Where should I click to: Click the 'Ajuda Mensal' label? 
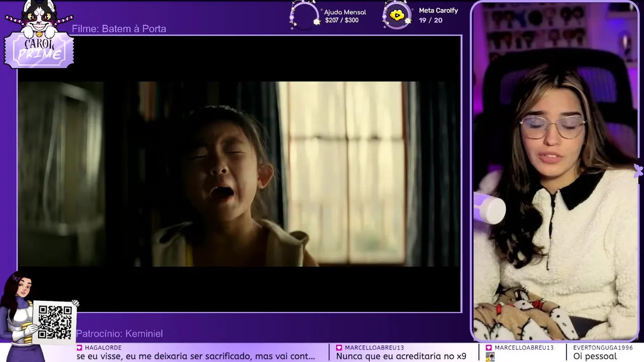tap(345, 12)
